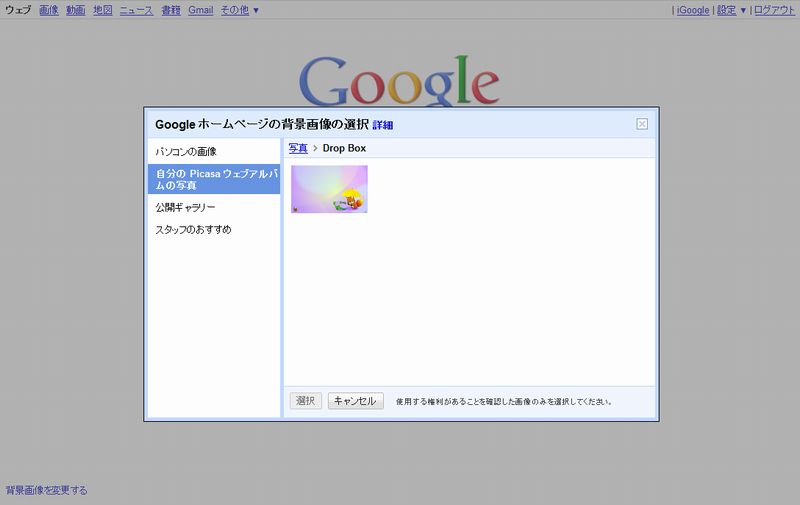Open the iGoogle link

[x=693, y=10]
